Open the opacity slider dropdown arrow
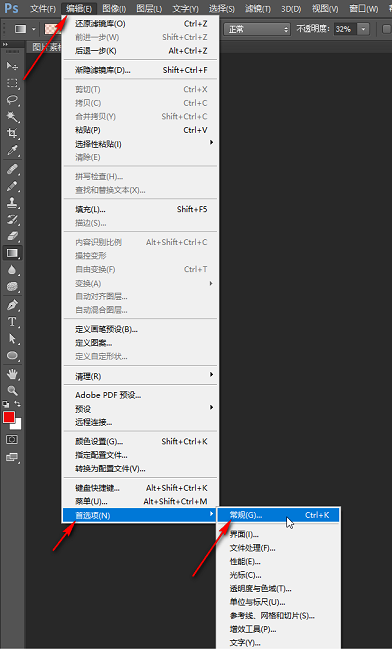 click(x=363, y=29)
